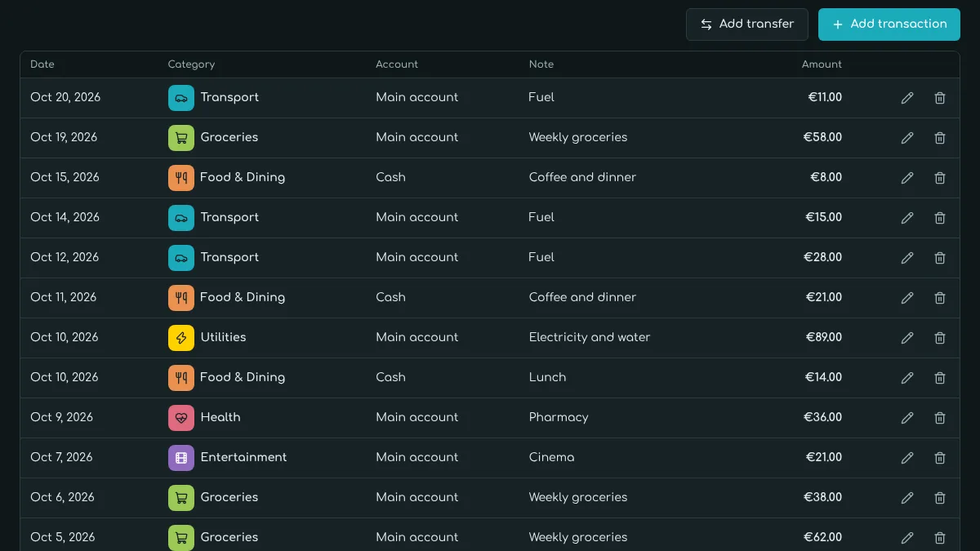Edit the Oct 20 Transport transaction
This screenshot has width=980, height=551.
tap(907, 98)
